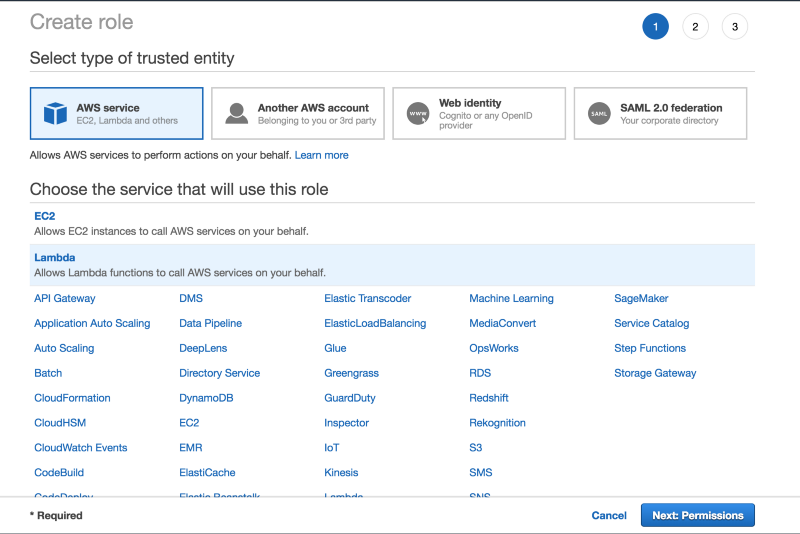Choose SMS service
The width and height of the screenshot is (800, 534).
coord(481,473)
